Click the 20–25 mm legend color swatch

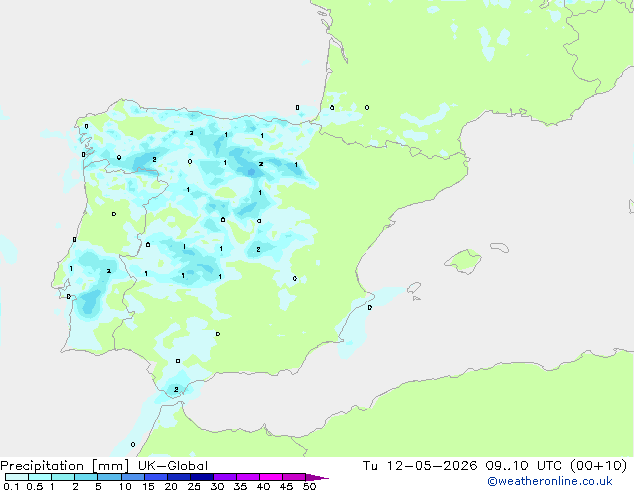178,477
